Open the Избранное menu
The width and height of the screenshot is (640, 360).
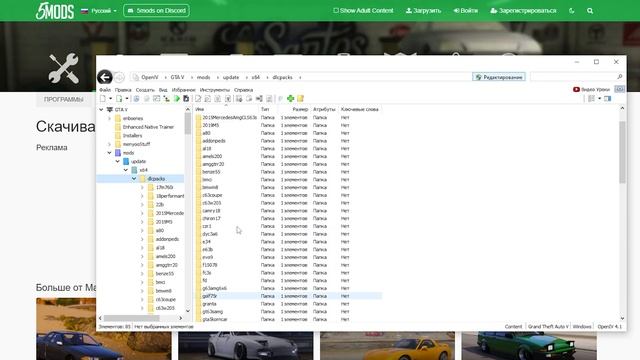(183, 90)
